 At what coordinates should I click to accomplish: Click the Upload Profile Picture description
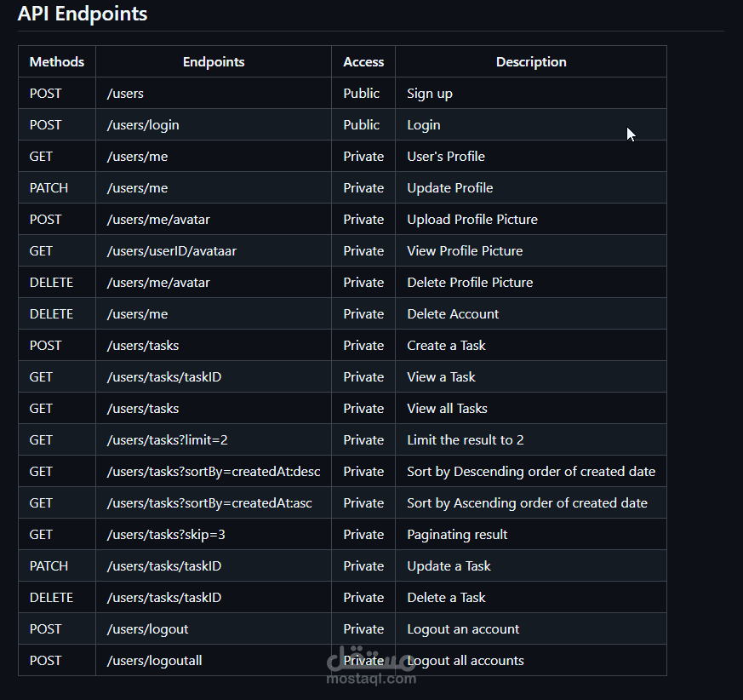(472, 220)
